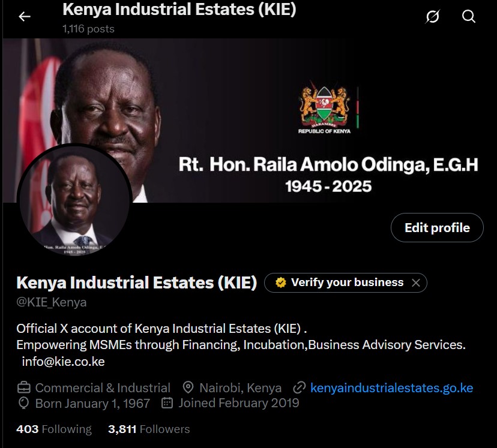Click the link chain icon
The width and height of the screenshot is (497, 448).
(299, 387)
